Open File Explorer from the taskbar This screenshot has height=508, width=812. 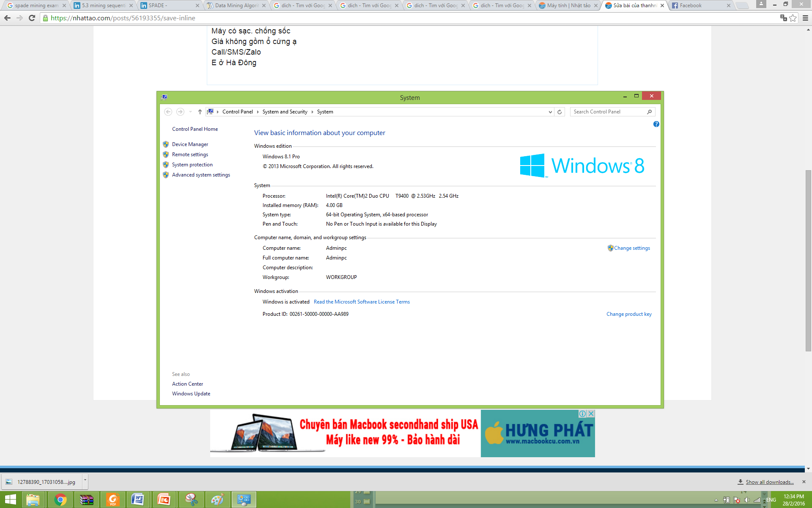[33, 500]
